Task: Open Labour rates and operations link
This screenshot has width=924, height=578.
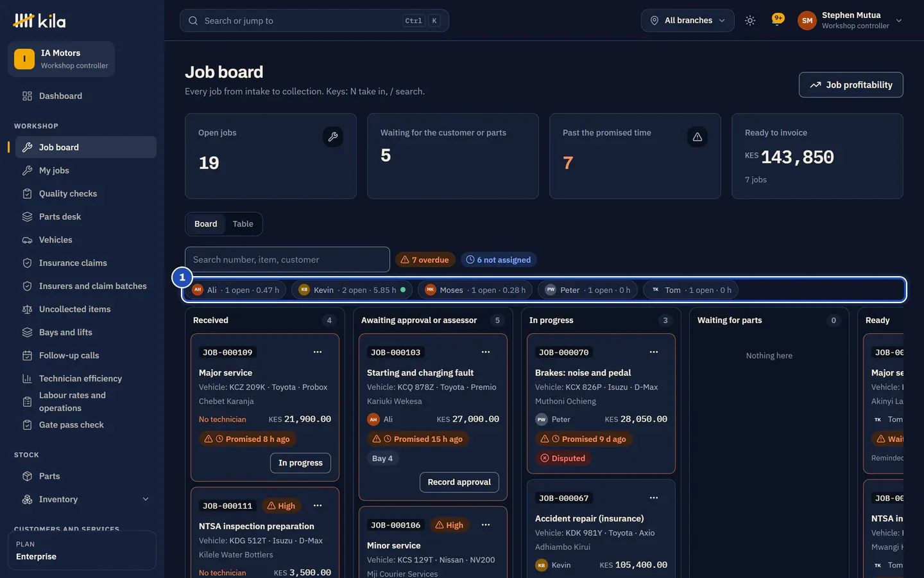Action: 86,401
